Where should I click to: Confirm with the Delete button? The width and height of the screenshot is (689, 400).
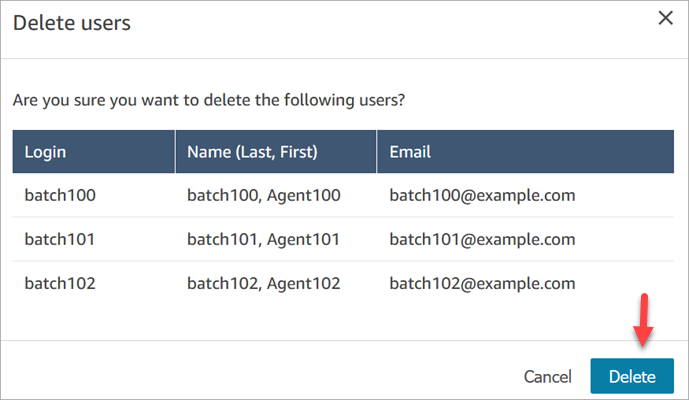(632, 377)
